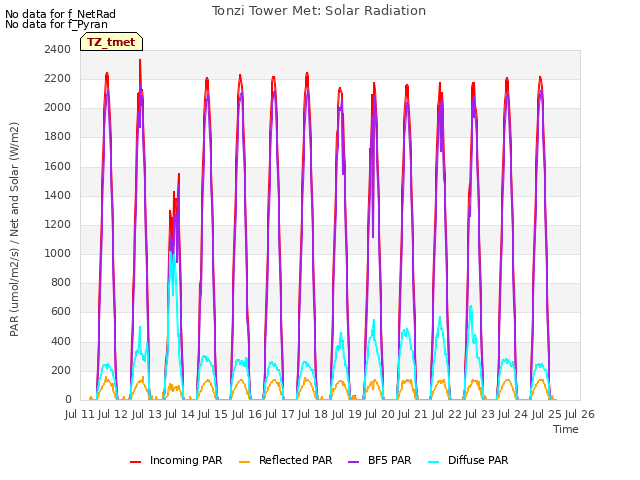640x480 pixels.
Task: Click the 'No data for f_Pyran' message
Action: 56,24
